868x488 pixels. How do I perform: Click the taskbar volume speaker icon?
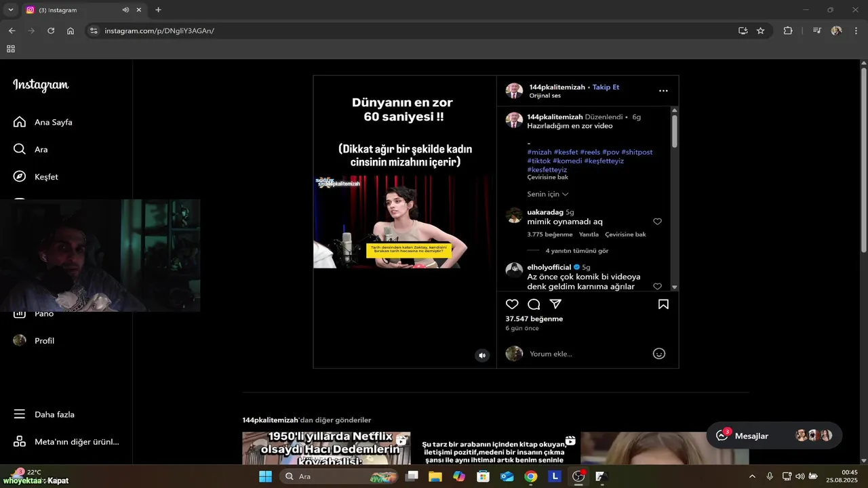[800, 476]
